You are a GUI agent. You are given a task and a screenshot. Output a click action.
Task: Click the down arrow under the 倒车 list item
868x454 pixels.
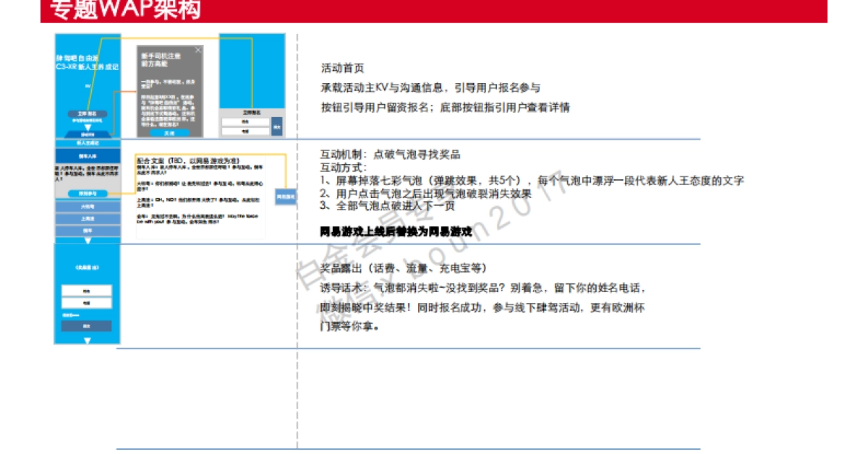pyautogui.click(x=86, y=241)
